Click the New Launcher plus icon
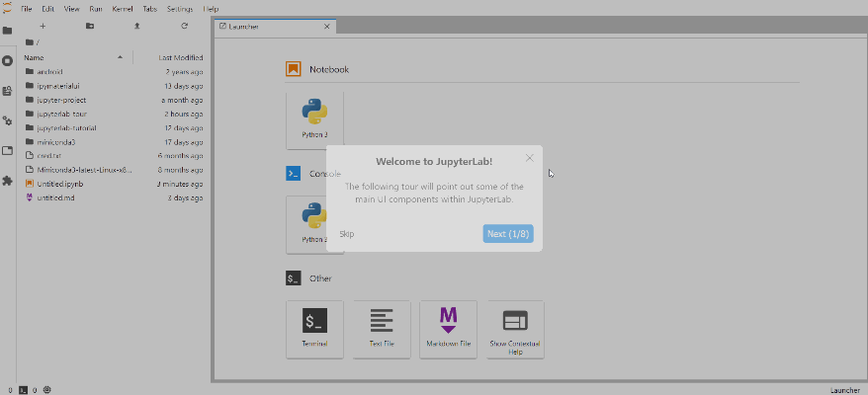Screen dimensions: 868x395 pyautogui.click(x=43, y=26)
